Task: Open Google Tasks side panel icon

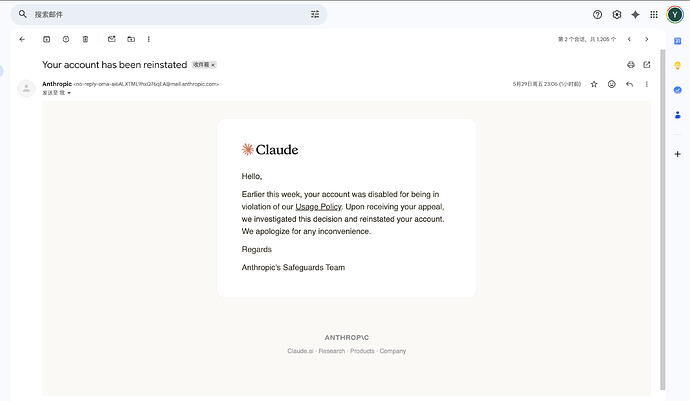Action: 678,90
